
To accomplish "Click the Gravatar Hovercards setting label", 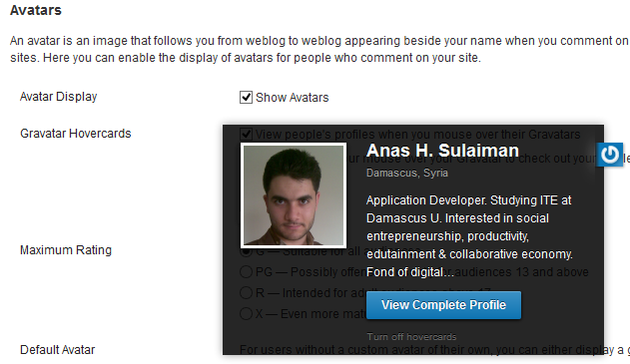I will point(76,134).
